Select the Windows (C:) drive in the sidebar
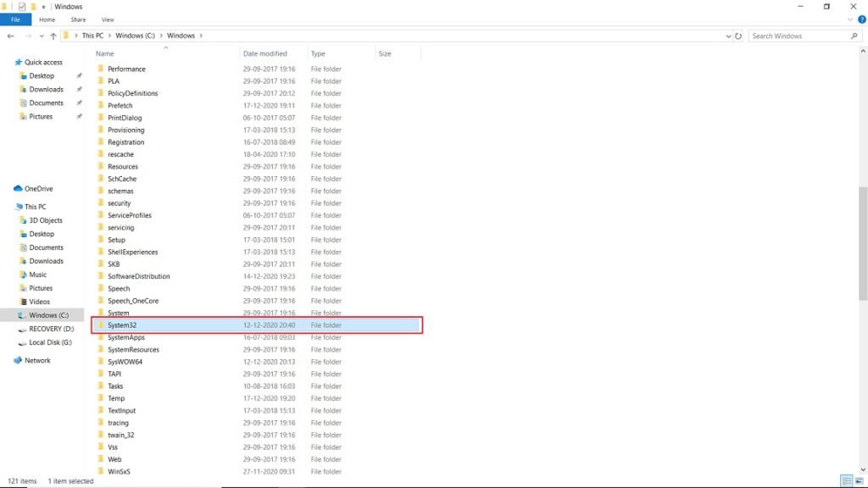 pyautogui.click(x=48, y=315)
